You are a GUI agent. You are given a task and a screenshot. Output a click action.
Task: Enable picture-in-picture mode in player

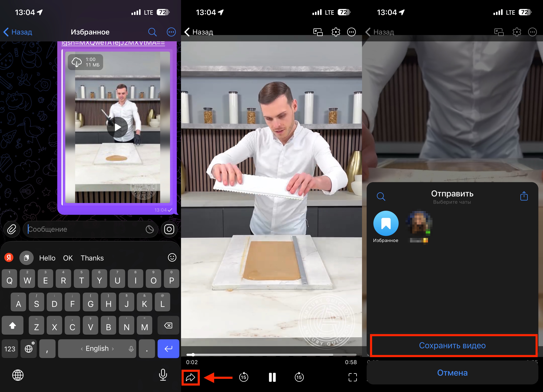[x=318, y=32]
